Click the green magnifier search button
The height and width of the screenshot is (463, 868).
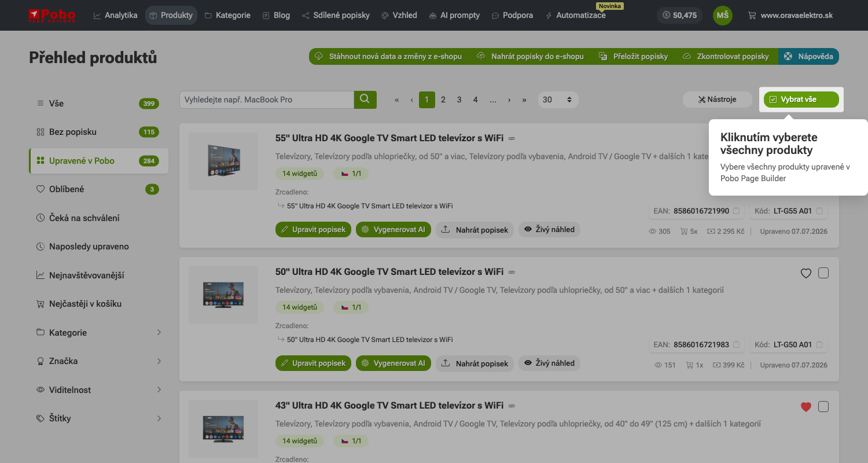point(365,100)
